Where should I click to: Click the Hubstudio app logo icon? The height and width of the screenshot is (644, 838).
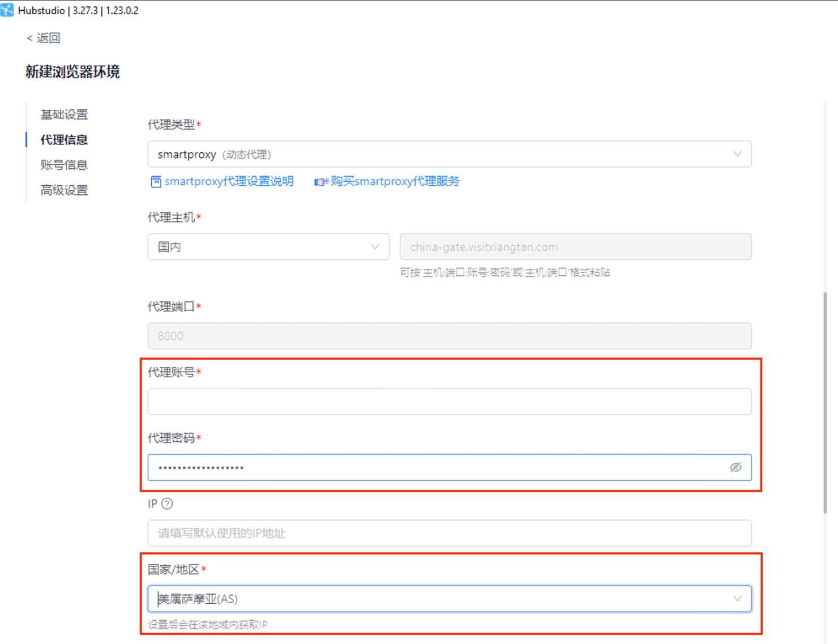coord(7,10)
